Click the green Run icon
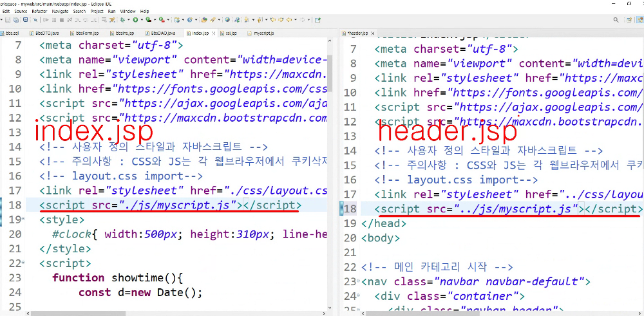The image size is (644, 316). (x=135, y=19)
